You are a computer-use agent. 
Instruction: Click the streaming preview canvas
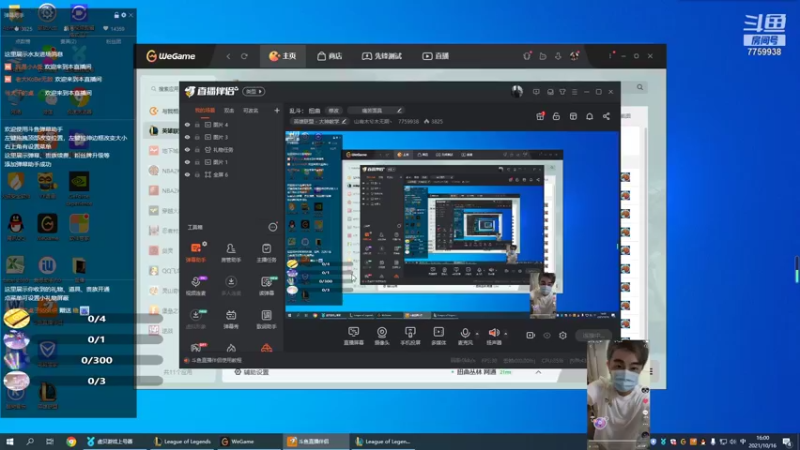(x=452, y=225)
